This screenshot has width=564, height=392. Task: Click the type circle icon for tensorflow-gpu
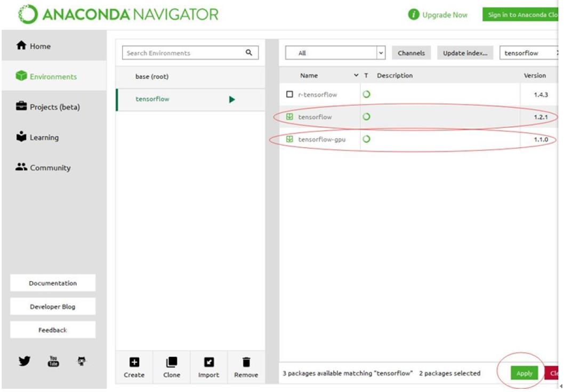pyautogui.click(x=366, y=139)
